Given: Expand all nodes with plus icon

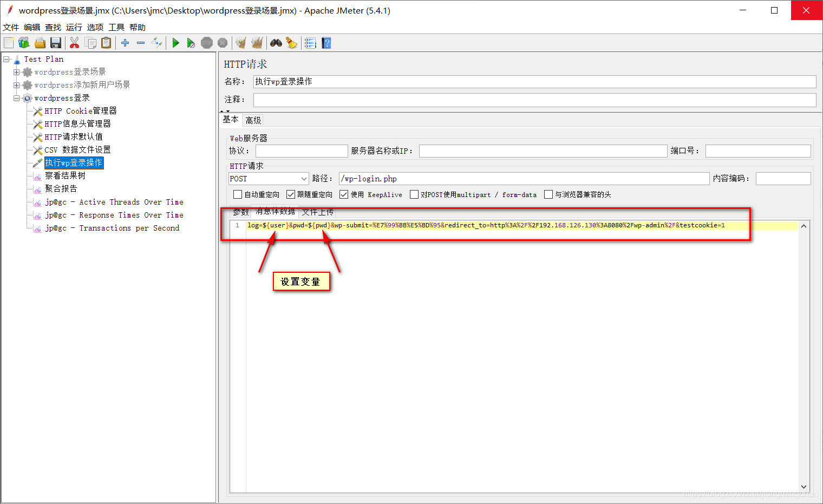Looking at the screenshot, I should (125, 43).
